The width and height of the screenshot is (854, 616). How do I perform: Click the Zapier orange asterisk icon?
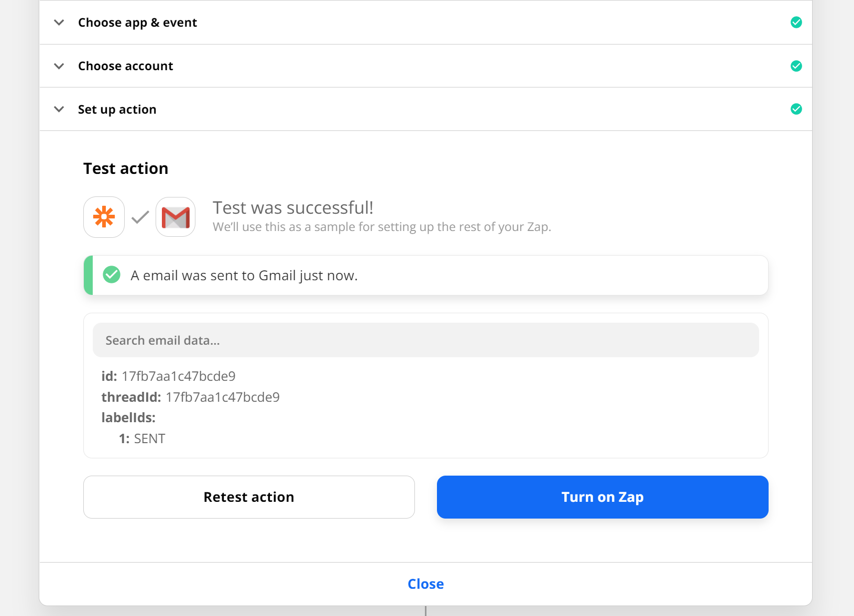click(x=104, y=217)
